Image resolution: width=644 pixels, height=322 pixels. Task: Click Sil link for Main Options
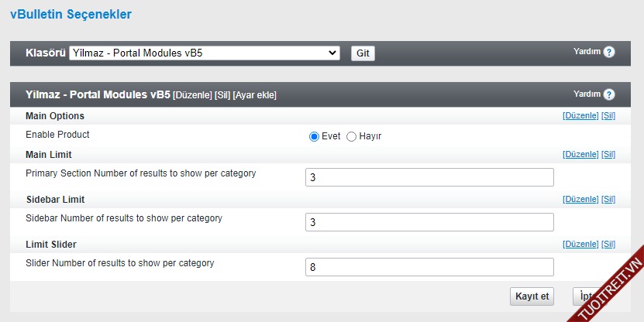608,116
